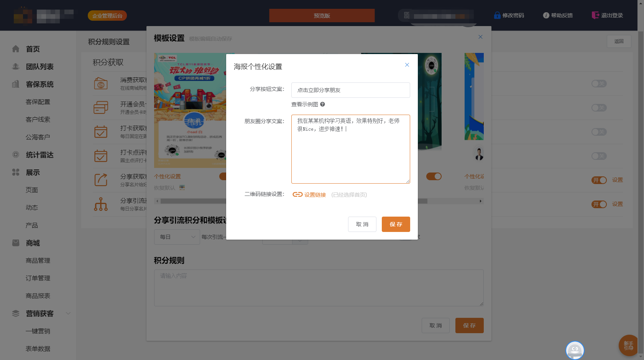Open the chat robot assistant icon
644x360 pixels.
(575, 350)
